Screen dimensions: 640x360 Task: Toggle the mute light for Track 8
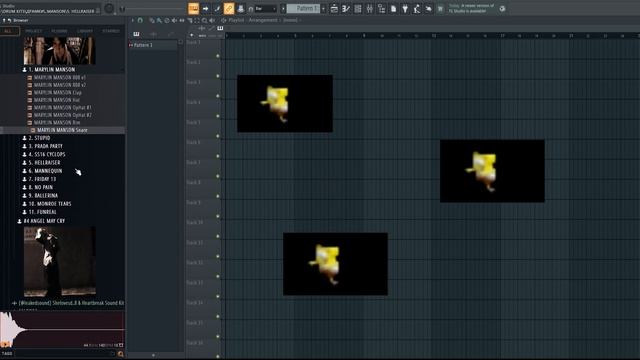point(218,196)
